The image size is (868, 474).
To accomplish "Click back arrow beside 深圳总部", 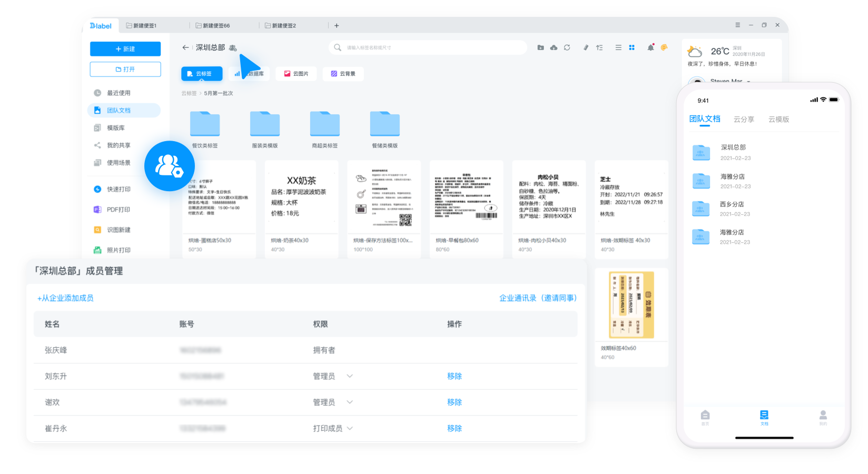I will [185, 47].
